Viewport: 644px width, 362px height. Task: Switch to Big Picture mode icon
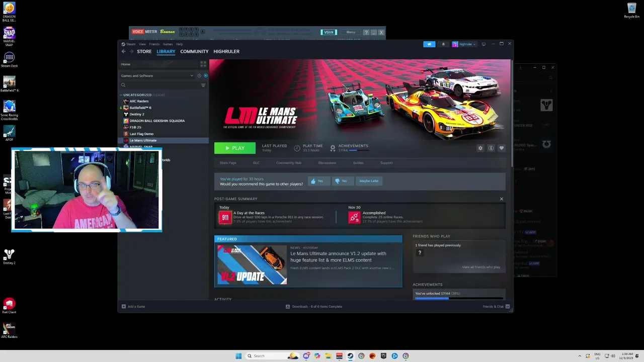[x=484, y=44]
